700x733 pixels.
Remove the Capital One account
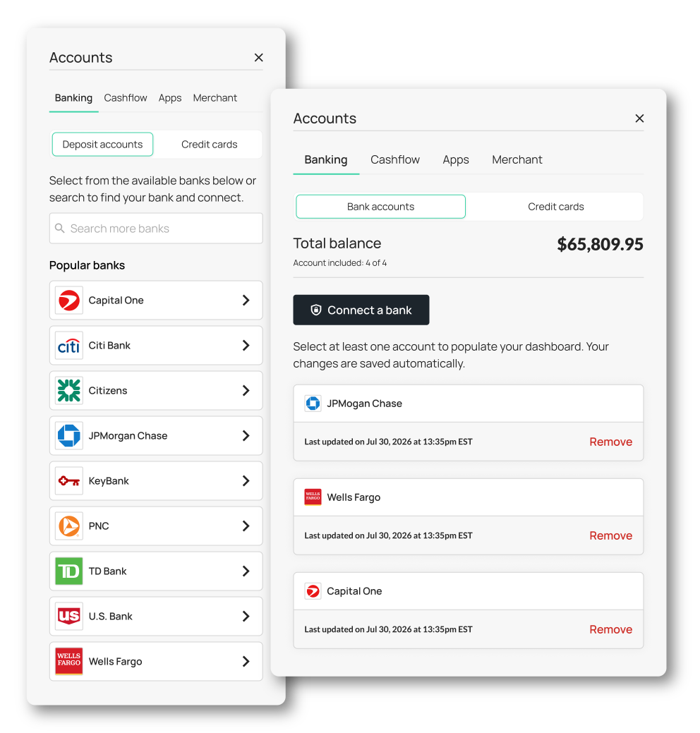tap(610, 630)
